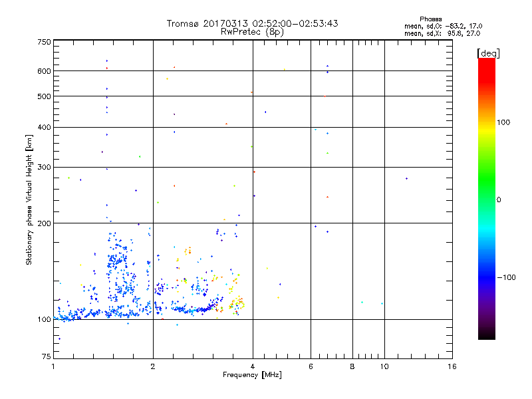Viewport: 532px width, 399px height.
Task: Click the '300' y-axis tick label
Action: click(x=44, y=168)
